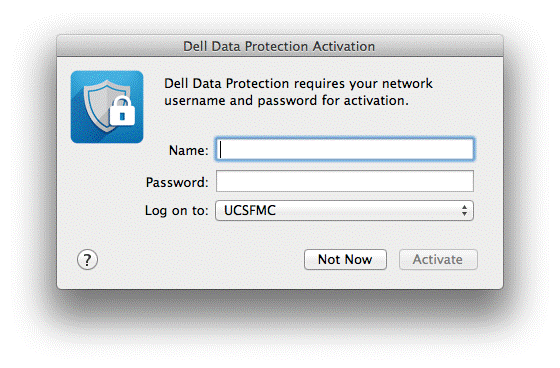Click the Name: label
This screenshot has width=560, height=368.
point(188,150)
